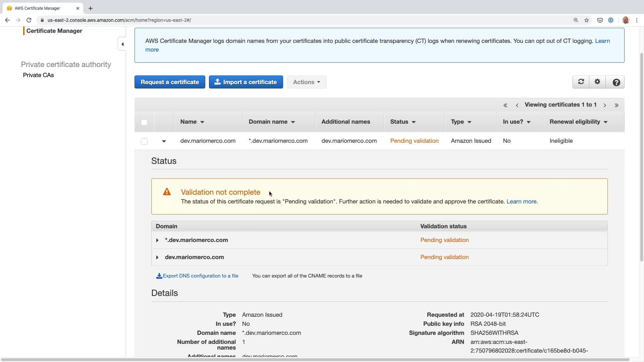Screen dimensions: 644x362
Task: Go to next page of certificates
Action: [x=605, y=105]
